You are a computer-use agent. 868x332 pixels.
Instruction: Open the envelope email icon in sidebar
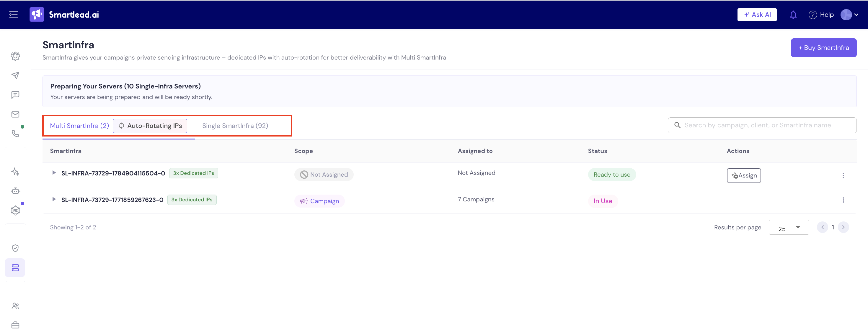15,114
